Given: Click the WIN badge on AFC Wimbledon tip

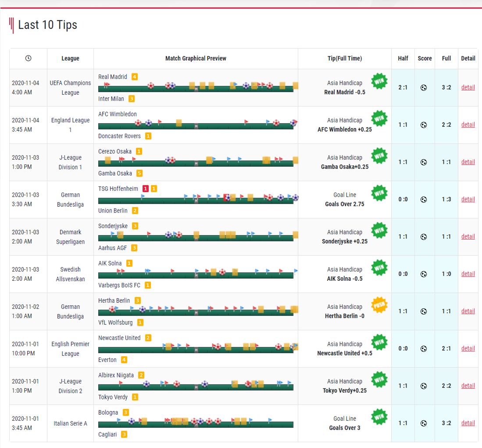Looking at the screenshot, I should [379, 118].
